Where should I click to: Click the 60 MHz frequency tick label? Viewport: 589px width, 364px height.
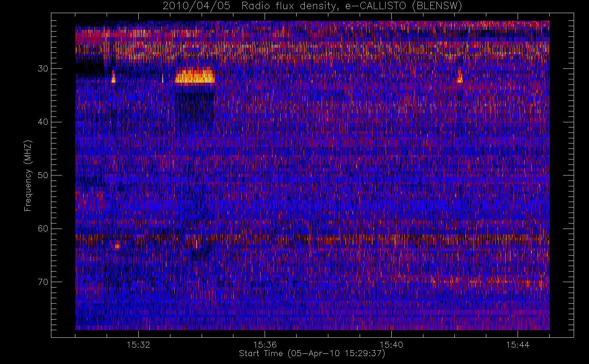pyautogui.click(x=43, y=229)
